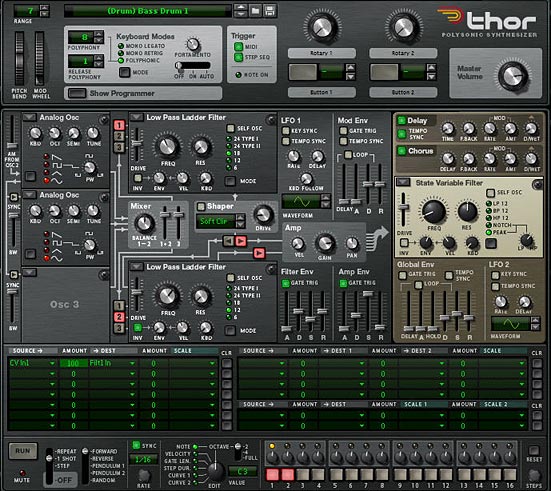Open Osc 3 slot type dropdown arrow

(30, 272)
